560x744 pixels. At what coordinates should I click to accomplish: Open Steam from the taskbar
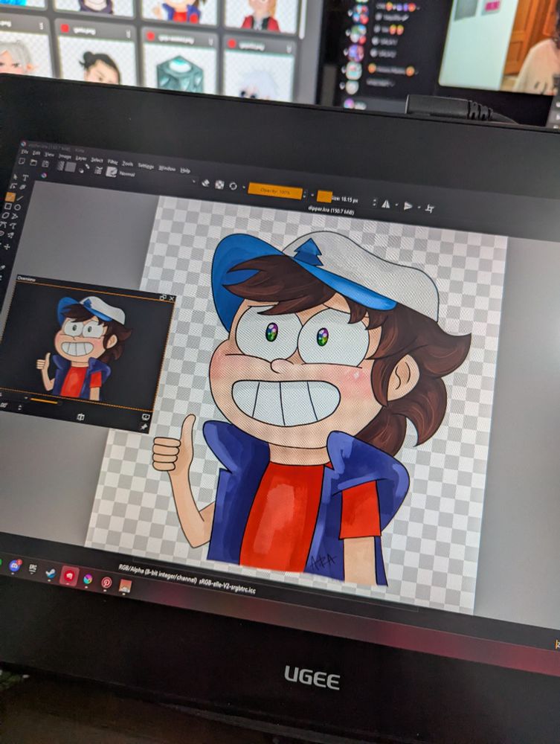pos(51,573)
